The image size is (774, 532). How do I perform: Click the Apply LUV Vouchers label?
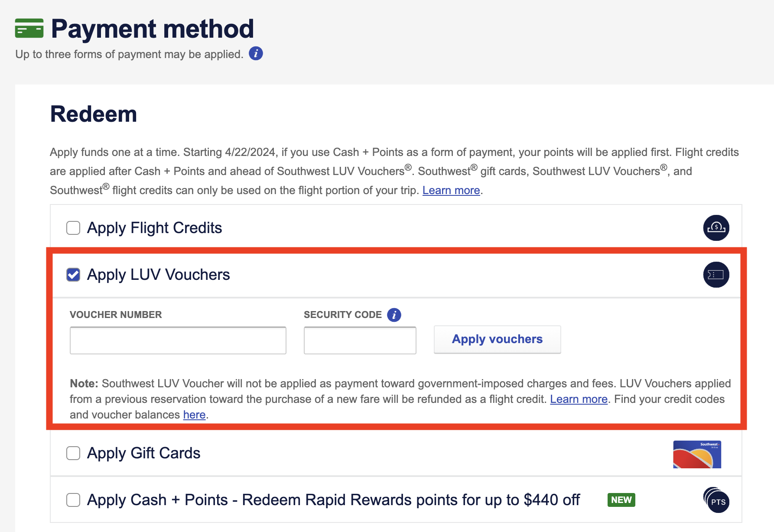159,275
